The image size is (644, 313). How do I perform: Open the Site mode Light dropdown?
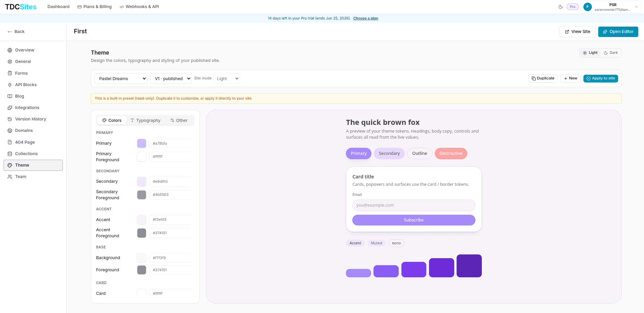click(226, 78)
